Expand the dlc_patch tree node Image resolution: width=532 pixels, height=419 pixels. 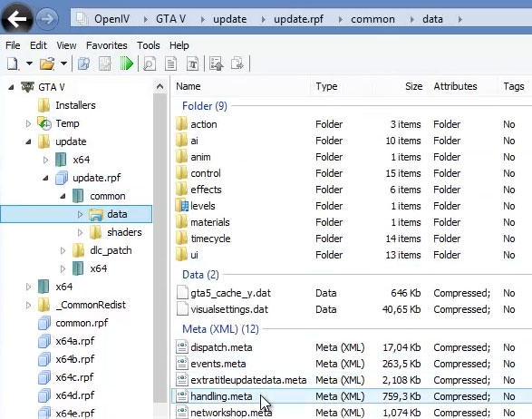tap(63, 250)
